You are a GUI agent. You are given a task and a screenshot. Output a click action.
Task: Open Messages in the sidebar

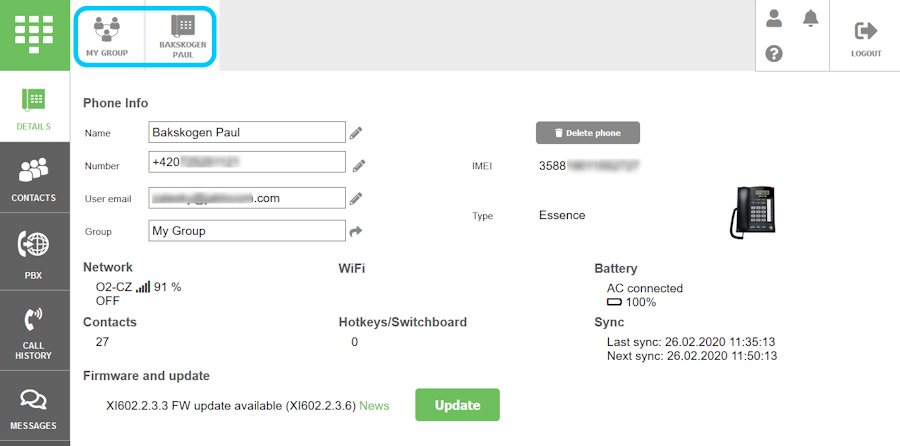click(x=34, y=408)
